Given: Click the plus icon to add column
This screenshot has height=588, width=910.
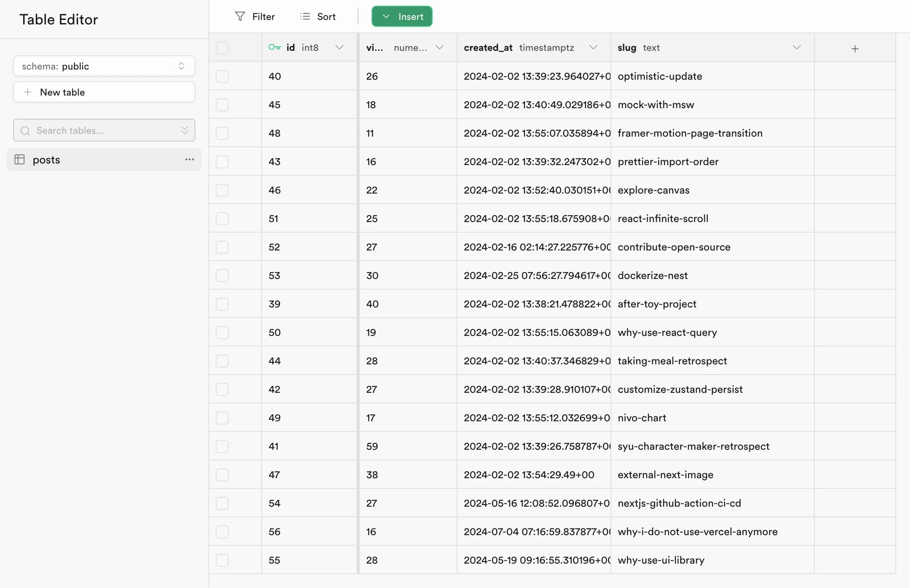Looking at the screenshot, I should (x=855, y=49).
